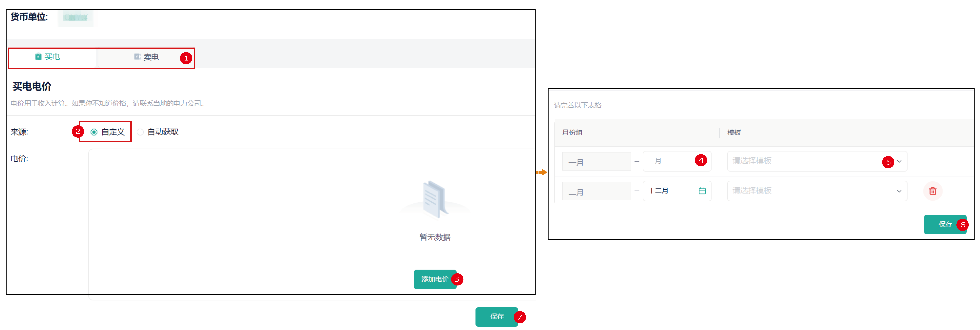The image size is (980, 330).
Task: Click the 月份组 column header
Action: [572, 133]
